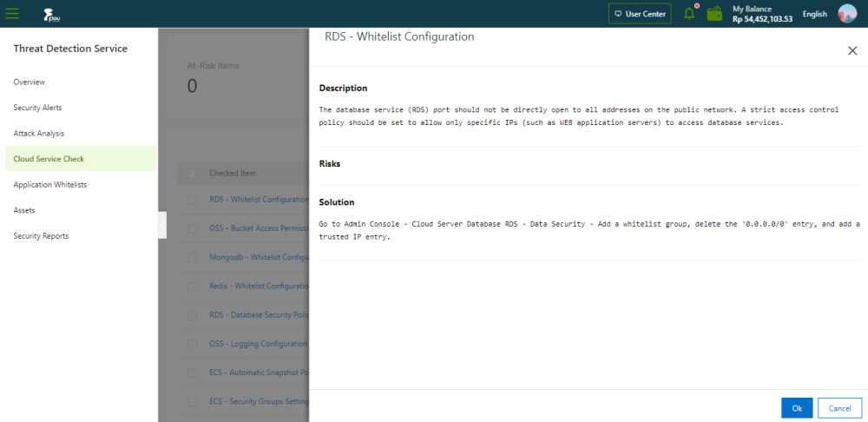
Task: Click the Description heading
Action: (343, 88)
